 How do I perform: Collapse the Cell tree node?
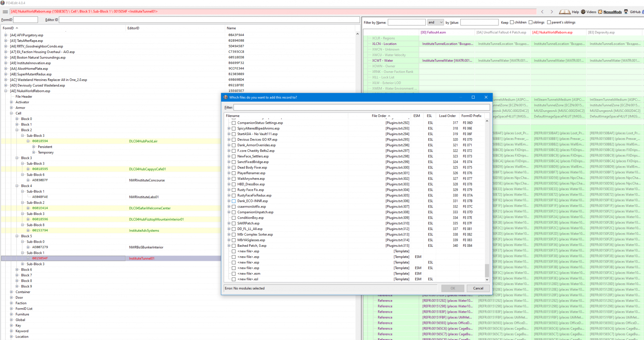pyautogui.click(x=11, y=113)
